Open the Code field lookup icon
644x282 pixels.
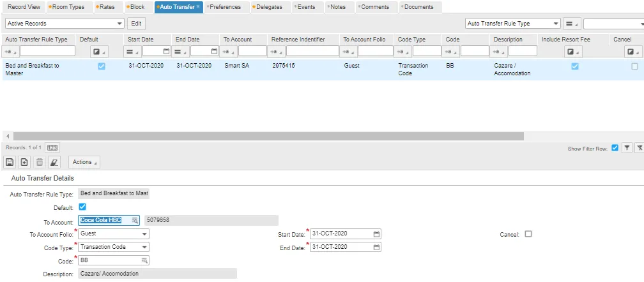point(144,260)
